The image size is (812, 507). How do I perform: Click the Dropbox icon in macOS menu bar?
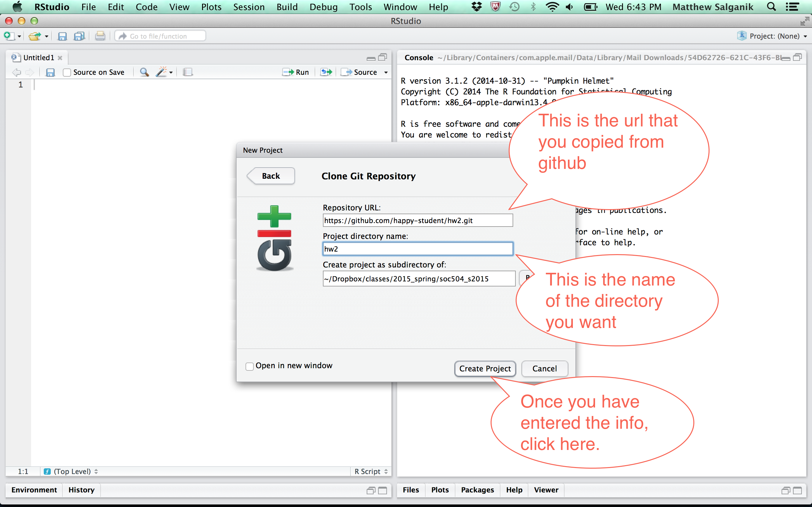(x=476, y=7)
